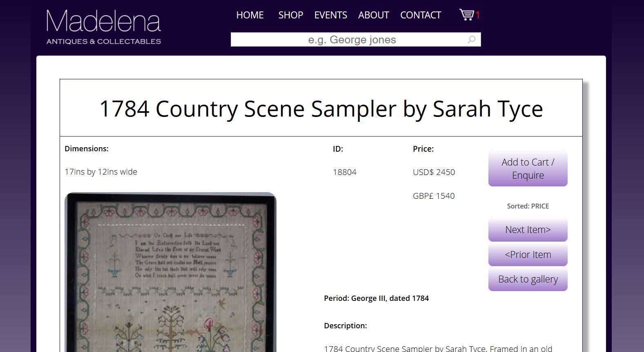
Task: Select CONTACT in the navigation
Action: click(420, 15)
